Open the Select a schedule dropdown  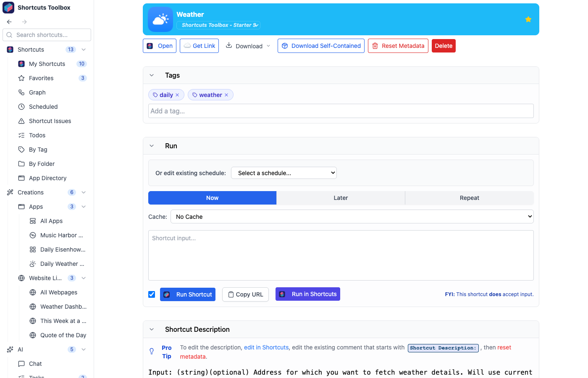click(x=284, y=173)
